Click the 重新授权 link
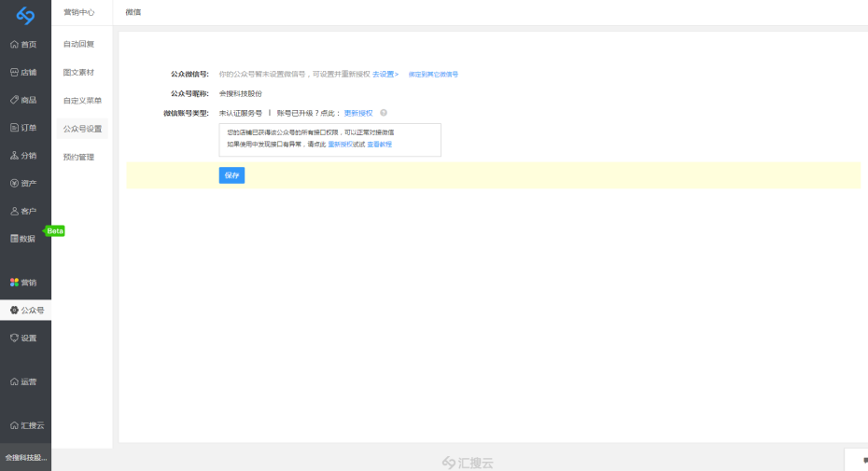The height and width of the screenshot is (471, 868). pyautogui.click(x=340, y=145)
